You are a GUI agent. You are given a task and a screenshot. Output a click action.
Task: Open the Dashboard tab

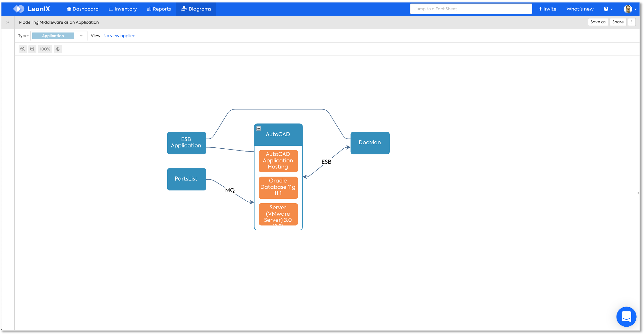[x=83, y=9]
